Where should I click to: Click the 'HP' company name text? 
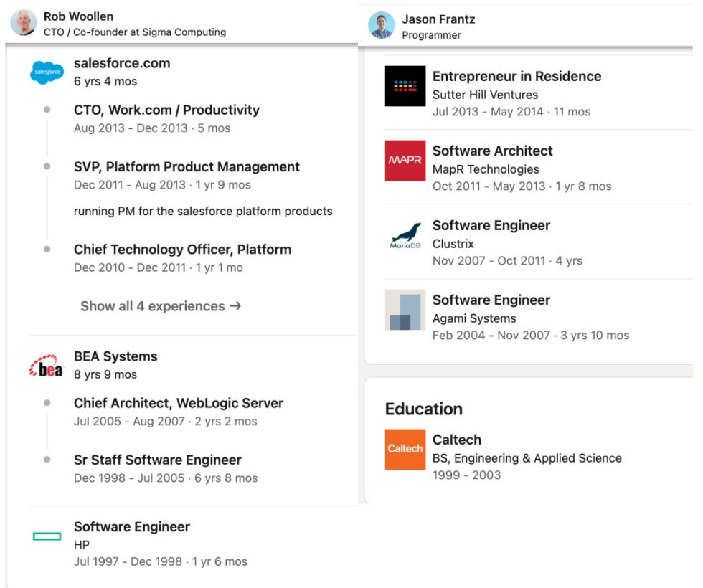82,544
